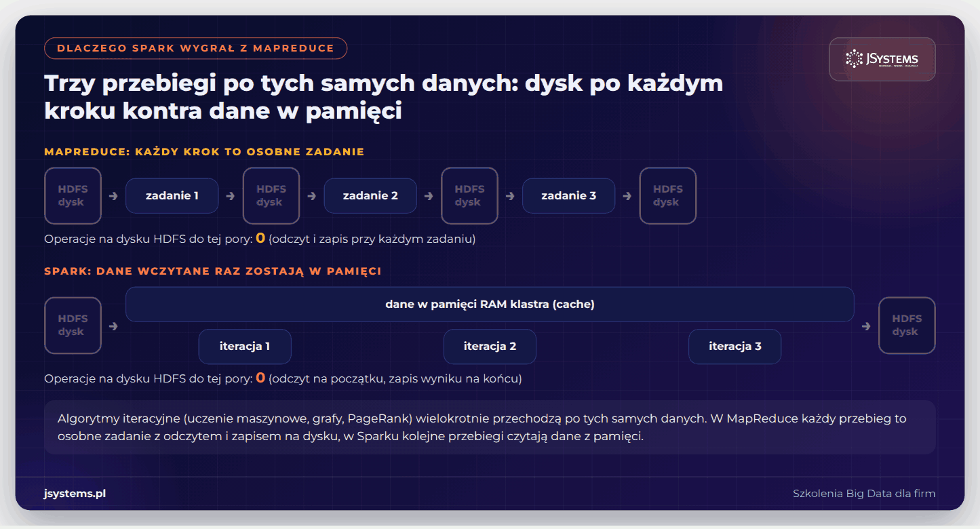Click the 'Spark: dane wczytane raz zostają w pamięci' heading
The width and height of the screenshot is (980, 529).
click(213, 271)
